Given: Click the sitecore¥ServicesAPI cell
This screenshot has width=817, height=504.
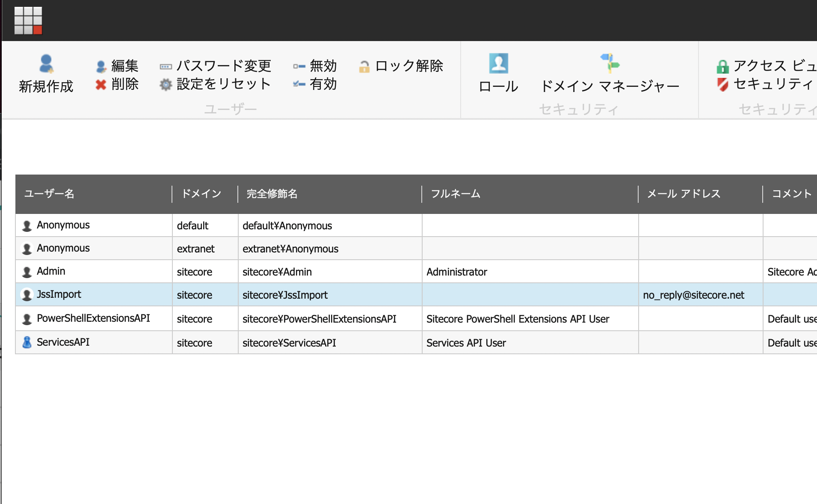Looking at the screenshot, I should [330, 343].
